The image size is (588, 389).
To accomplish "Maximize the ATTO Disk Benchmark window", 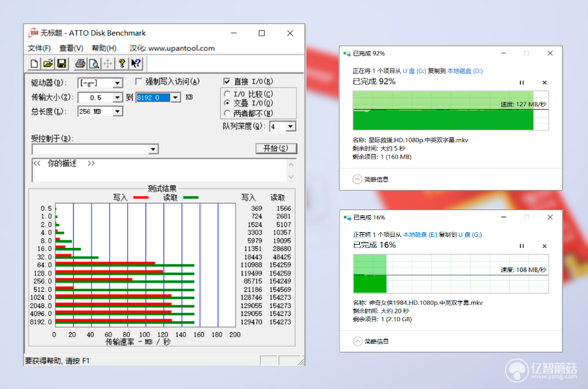I will pos(262,33).
